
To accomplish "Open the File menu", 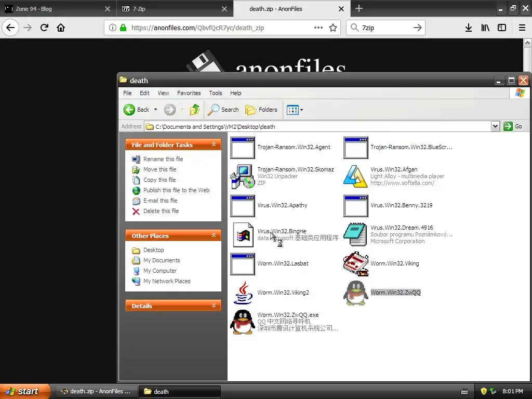I will 127,93.
